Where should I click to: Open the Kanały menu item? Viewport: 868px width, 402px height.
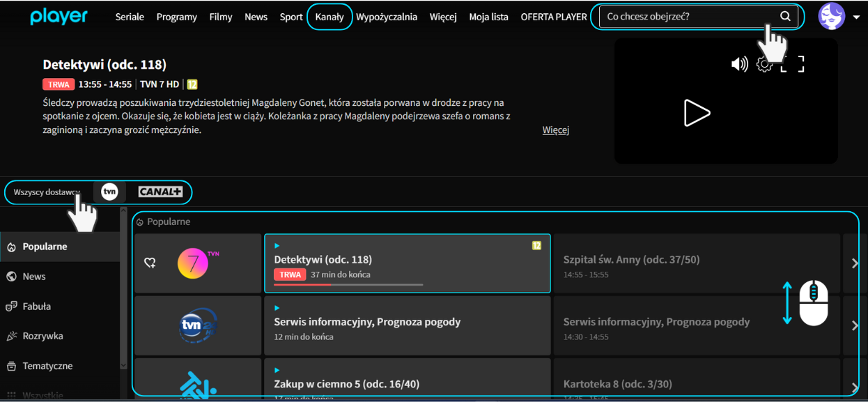(330, 17)
